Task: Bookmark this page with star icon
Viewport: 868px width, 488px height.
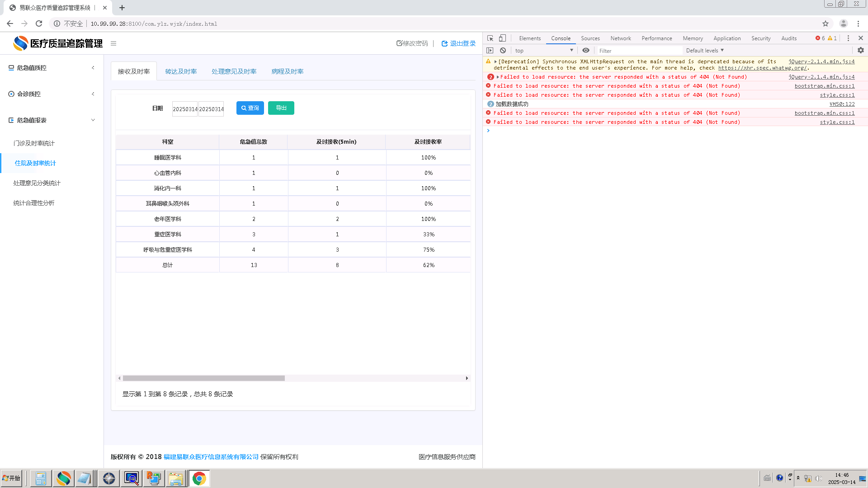Action: pos(825,23)
